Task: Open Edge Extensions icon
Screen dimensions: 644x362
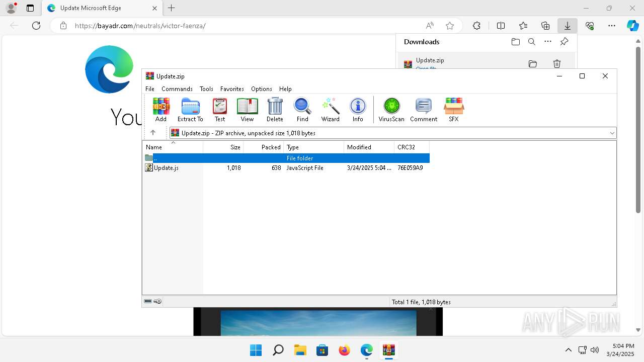Action: pyautogui.click(x=476, y=26)
